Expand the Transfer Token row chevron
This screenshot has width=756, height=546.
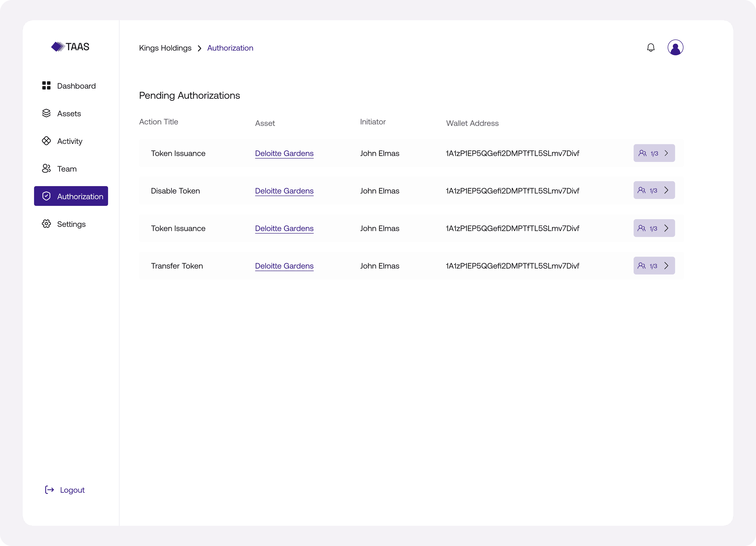pyautogui.click(x=666, y=265)
